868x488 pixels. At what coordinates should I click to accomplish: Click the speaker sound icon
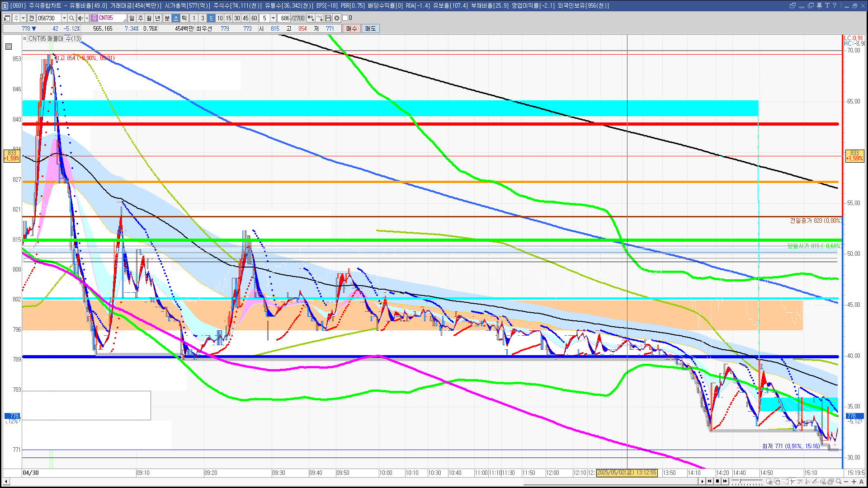pos(80,18)
